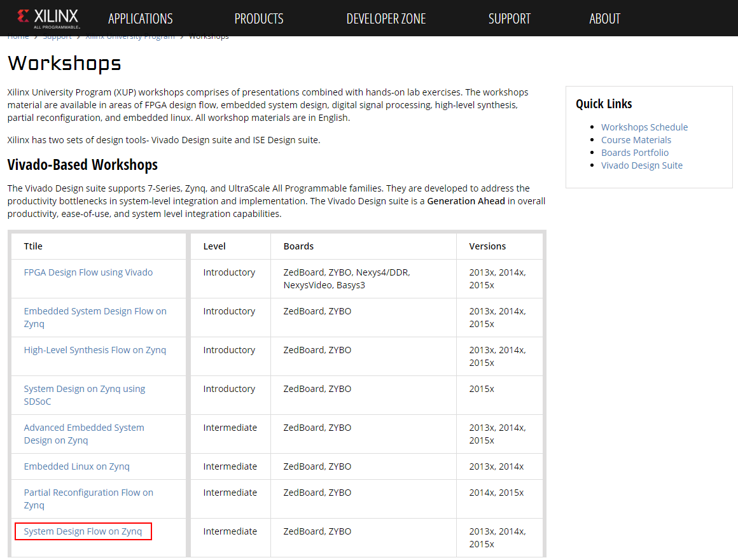Click the Quick Links heading
738x560 pixels.
(604, 104)
